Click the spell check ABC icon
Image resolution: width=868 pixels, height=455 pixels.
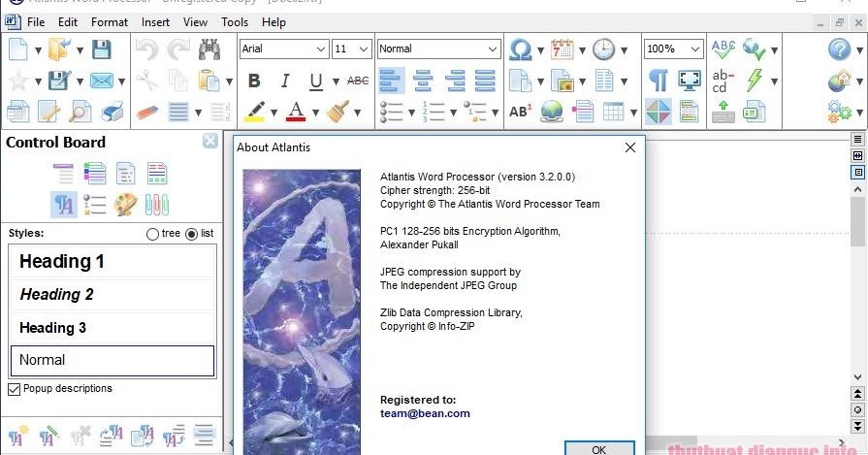coord(723,49)
